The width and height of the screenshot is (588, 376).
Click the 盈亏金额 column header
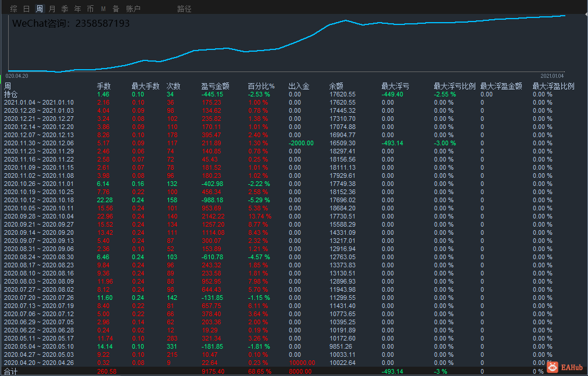point(215,87)
